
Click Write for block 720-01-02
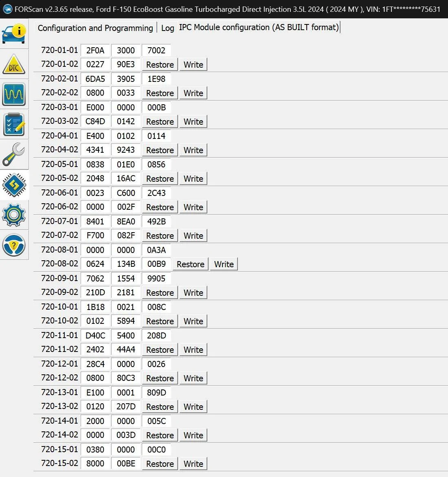(x=193, y=64)
